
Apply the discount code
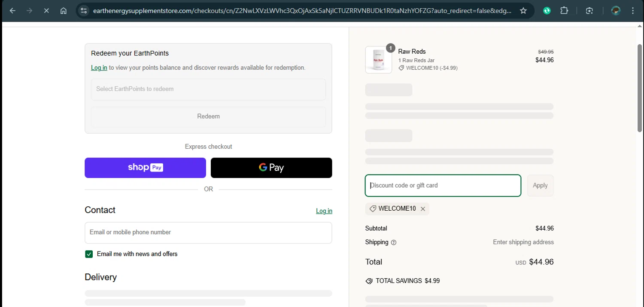tap(540, 186)
